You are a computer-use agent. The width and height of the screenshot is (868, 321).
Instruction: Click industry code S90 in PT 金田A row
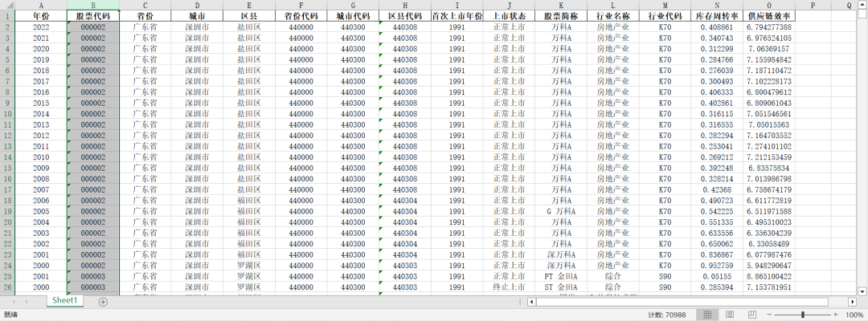(x=665, y=276)
